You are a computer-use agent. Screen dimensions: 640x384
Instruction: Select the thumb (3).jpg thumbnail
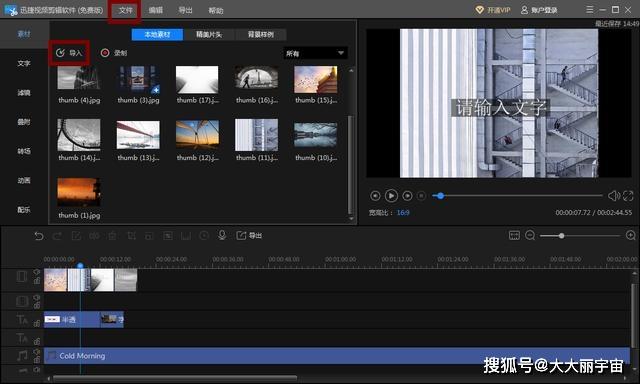tap(138, 80)
